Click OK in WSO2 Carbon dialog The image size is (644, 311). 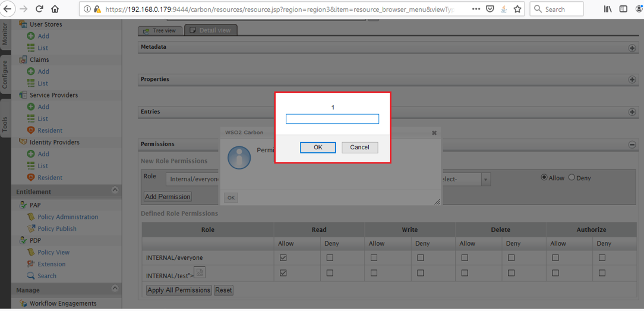click(231, 198)
